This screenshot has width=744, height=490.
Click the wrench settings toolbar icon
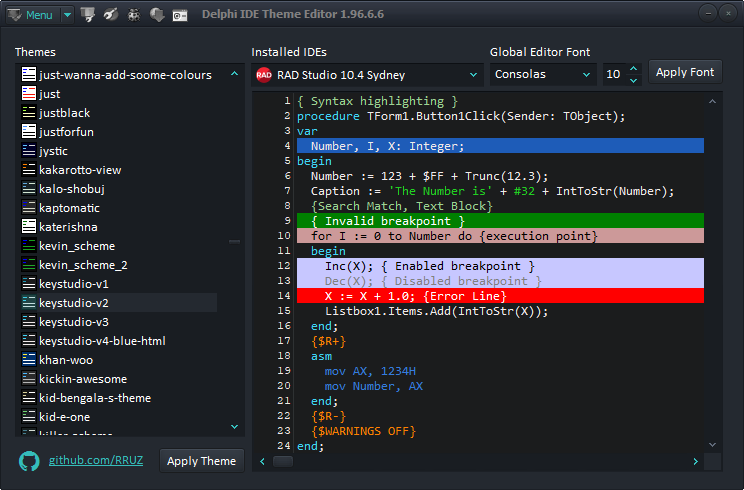point(111,15)
